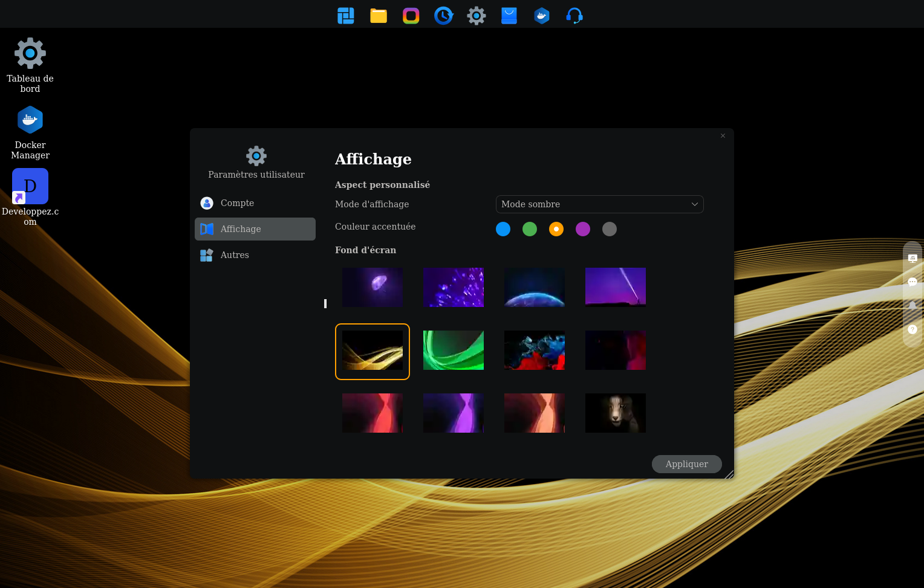Choose the green swirl wallpaper thumbnail

click(x=454, y=351)
